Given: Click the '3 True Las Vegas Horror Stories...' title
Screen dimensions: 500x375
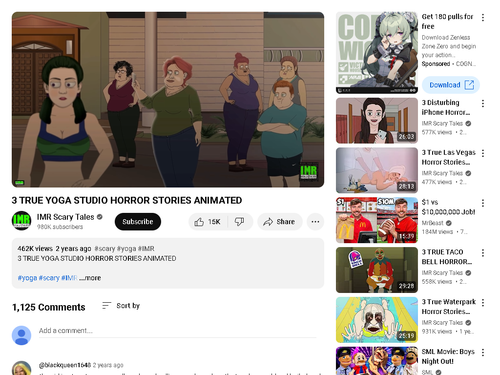Looking at the screenshot, I should click(449, 157).
